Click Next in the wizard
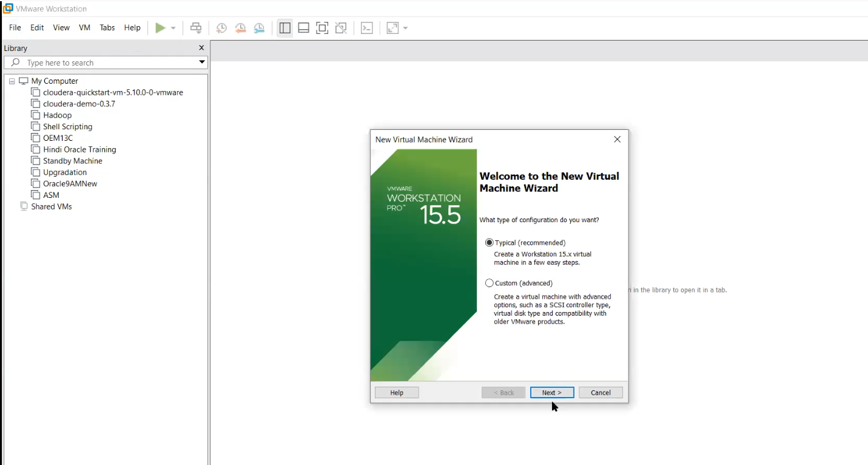Screen dimensions: 868x465 [552, 393]
